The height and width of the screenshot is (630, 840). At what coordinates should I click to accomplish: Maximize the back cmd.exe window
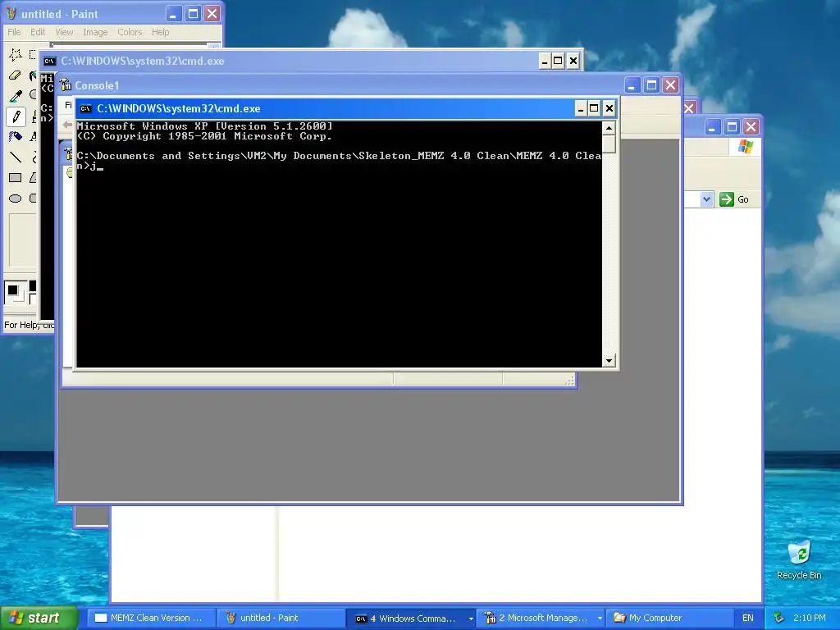point(558,61)
